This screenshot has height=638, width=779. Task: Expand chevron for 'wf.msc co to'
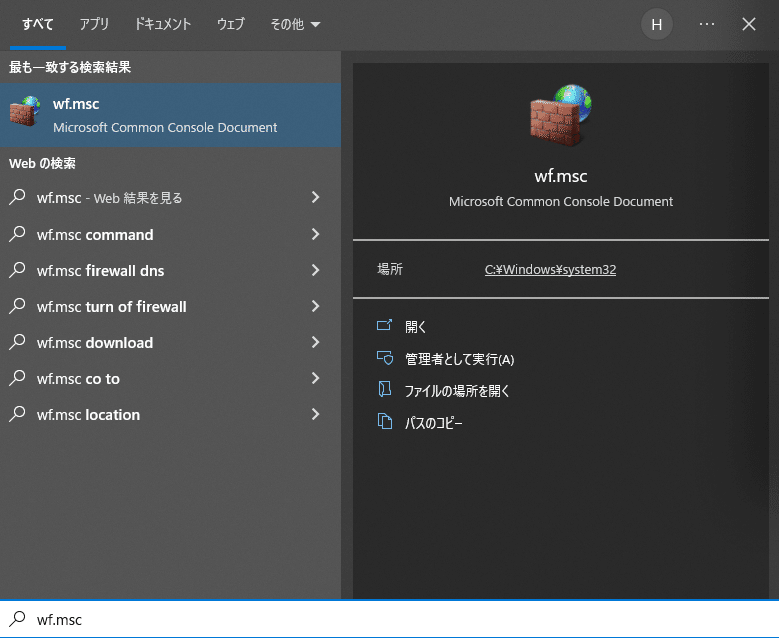click(x=315, y=378)
